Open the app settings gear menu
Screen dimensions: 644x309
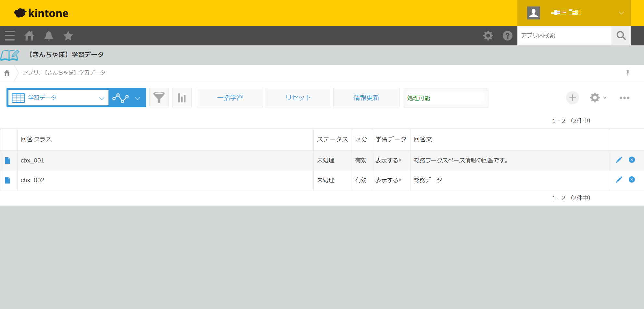598,98
